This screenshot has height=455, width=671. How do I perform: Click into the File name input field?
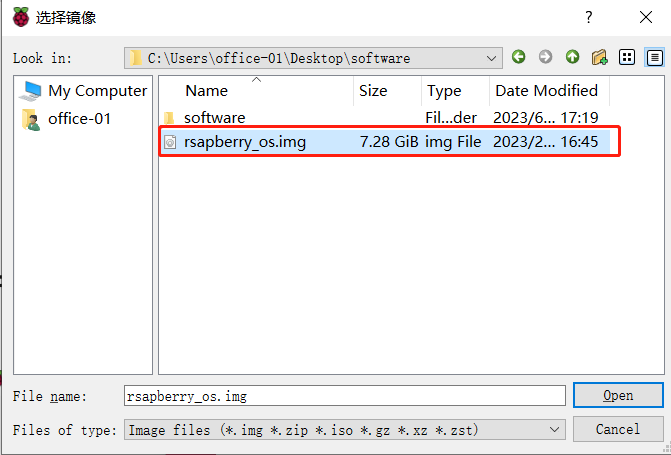(345, 396)
